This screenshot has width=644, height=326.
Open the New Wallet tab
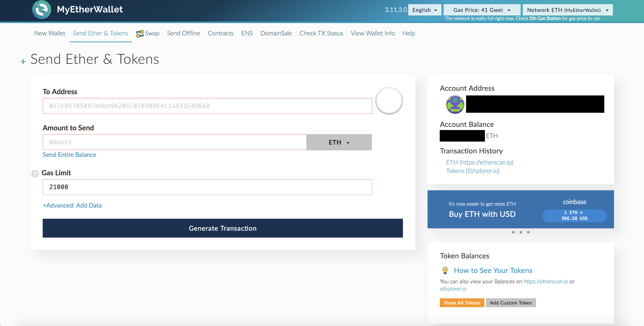click(x=50, y=33)
